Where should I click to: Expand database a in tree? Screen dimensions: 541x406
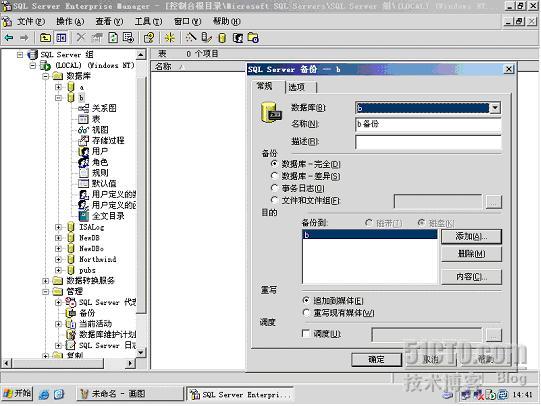click(58, 87)
